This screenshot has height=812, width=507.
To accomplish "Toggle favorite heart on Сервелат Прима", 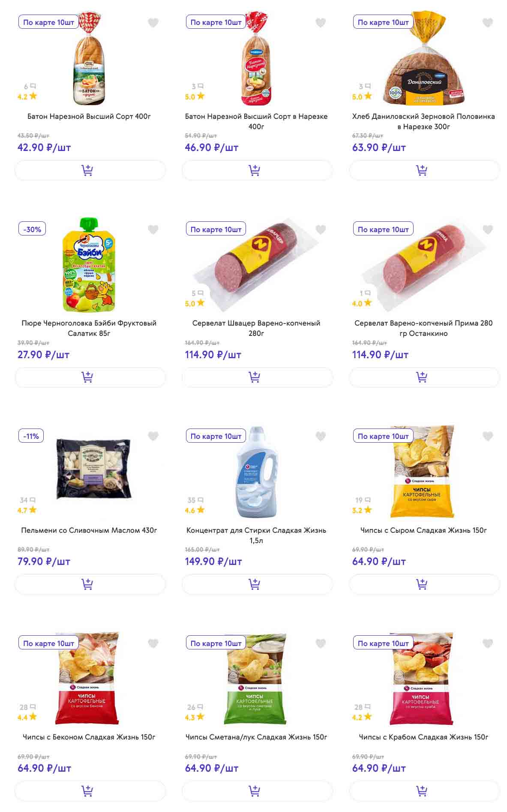I will pyautogui.click(x=488, y=229).
